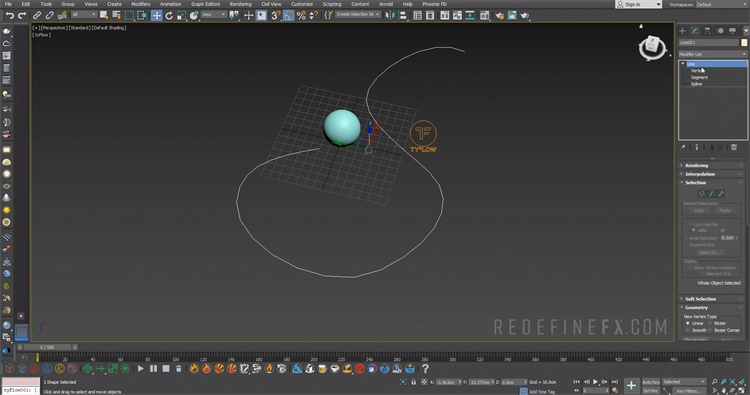
Task: Select the Vertex sub-object level
Action: (696, 71)
